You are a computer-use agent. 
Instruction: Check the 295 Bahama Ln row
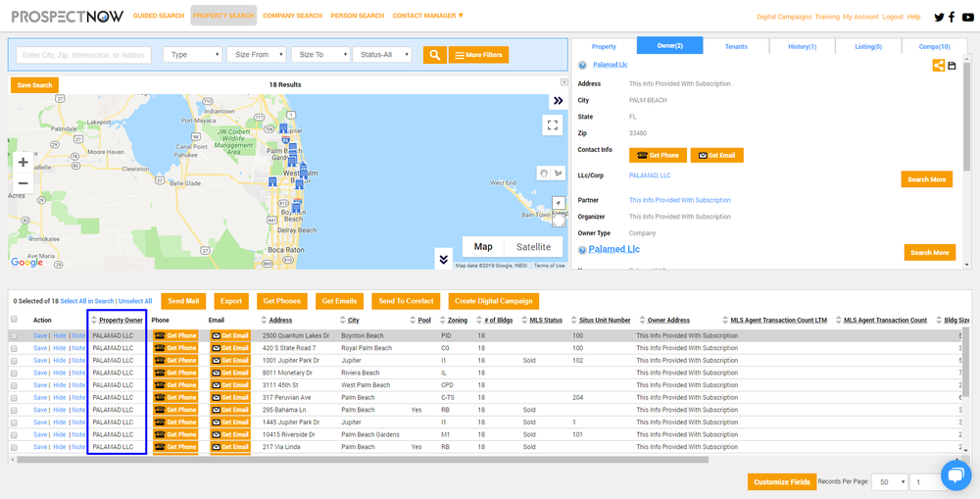point(15,410)
